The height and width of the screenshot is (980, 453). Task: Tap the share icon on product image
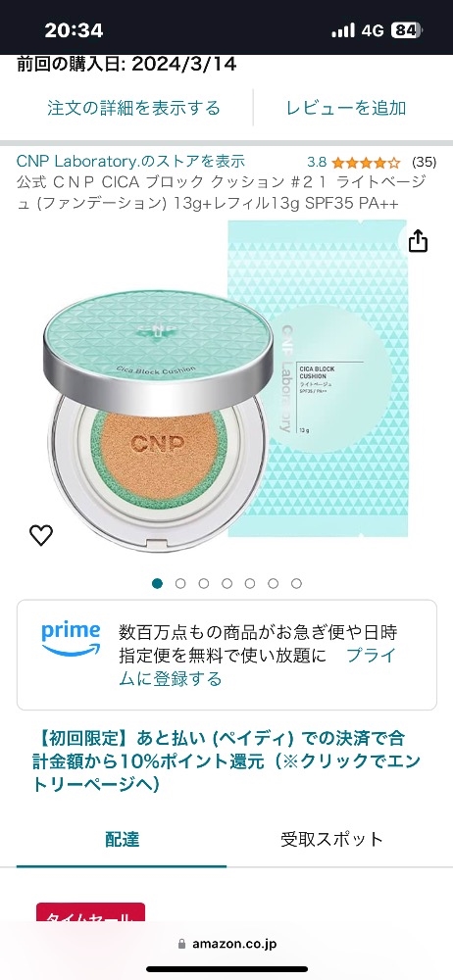[x=418, y=241]
